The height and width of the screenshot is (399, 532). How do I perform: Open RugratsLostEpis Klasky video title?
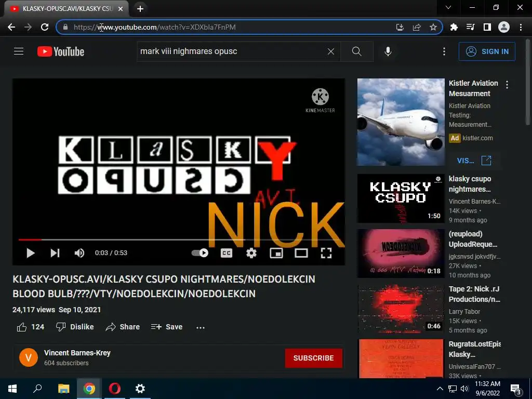475,349
